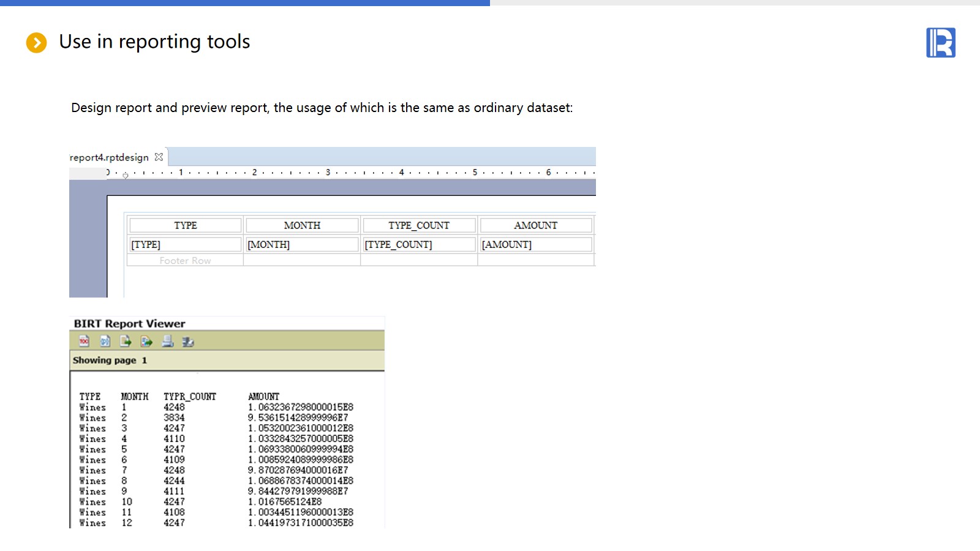Click the orange arrow bullet icon
The width and height of the screenshot is (980, 551).
coord(36,42)
